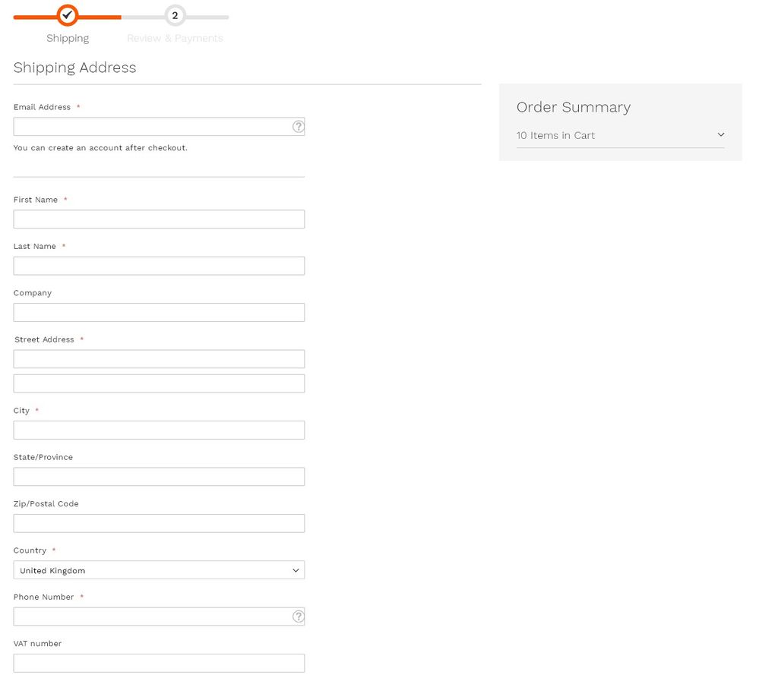Open the Country dropdown
The width and height of the screenshot is (759, 700).
pos(159,570)
